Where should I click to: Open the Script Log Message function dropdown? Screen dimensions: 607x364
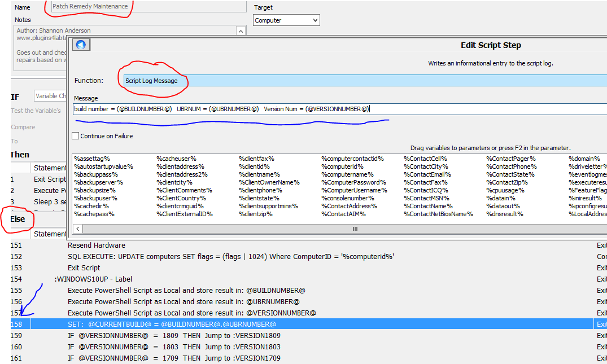point(361,81)
